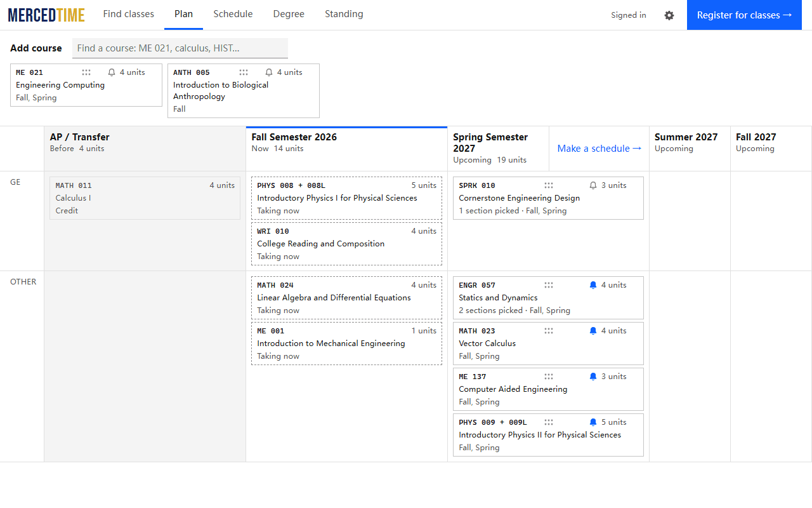Grab the drag handle on ME 137 card

pos(549,377)
